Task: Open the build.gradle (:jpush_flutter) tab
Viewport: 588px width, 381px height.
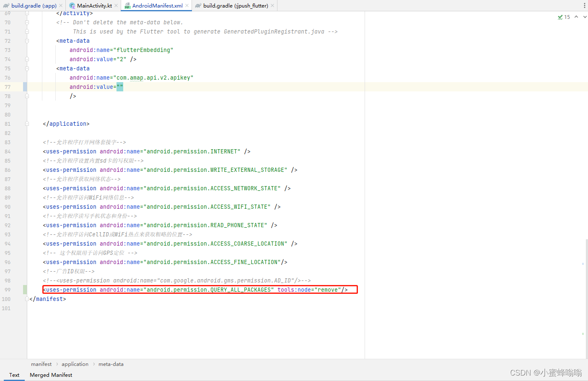Action: tap(236, 5)
